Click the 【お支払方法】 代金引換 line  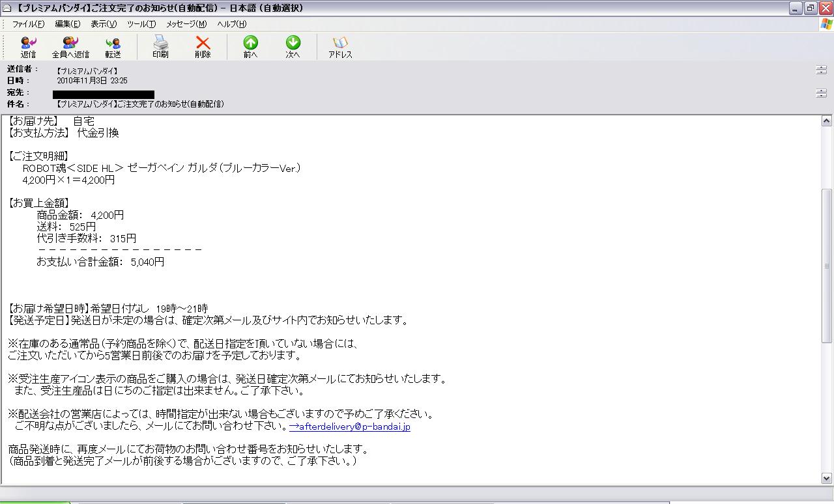[64, 133]
